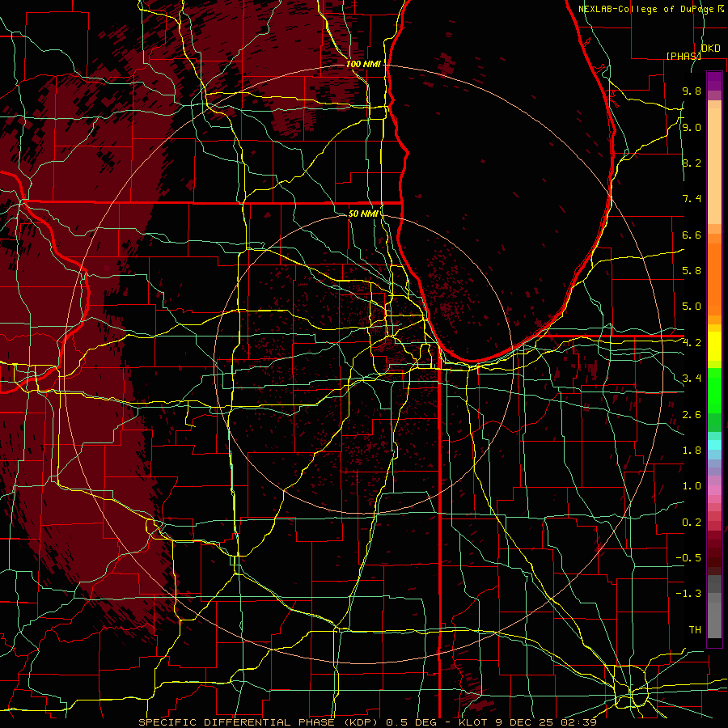
Task: Click the 4.2 value on the color scale
Action: pos(692,343)
